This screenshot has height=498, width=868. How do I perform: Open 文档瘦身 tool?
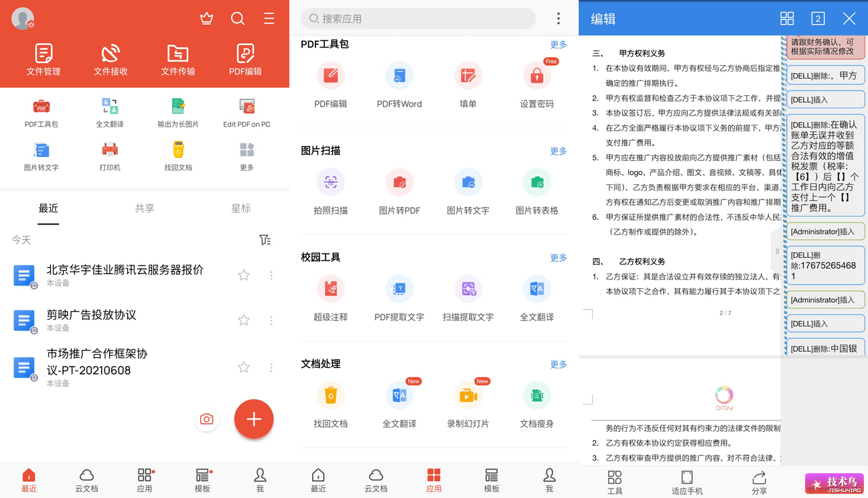click(x=536, y=405)
